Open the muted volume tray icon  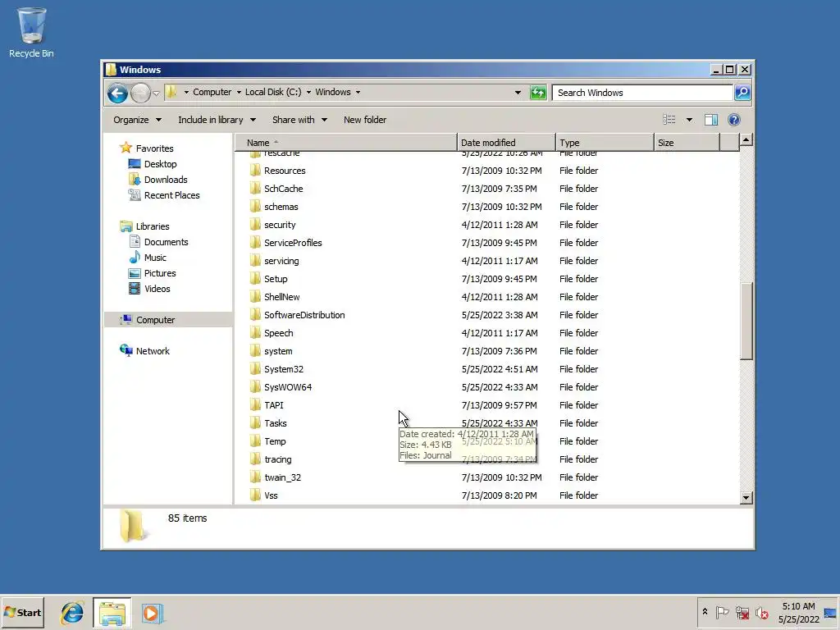(x=761, y=612)
